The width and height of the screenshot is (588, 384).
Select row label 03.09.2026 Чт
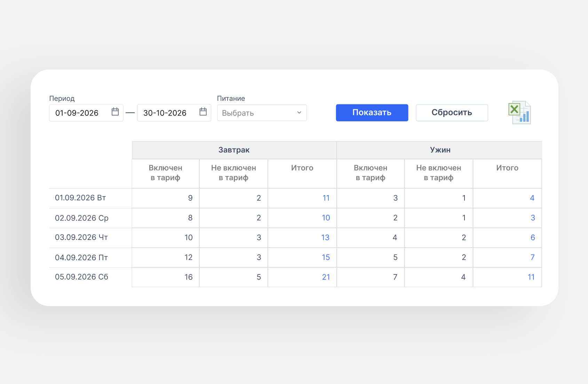(x=81, y=238)
